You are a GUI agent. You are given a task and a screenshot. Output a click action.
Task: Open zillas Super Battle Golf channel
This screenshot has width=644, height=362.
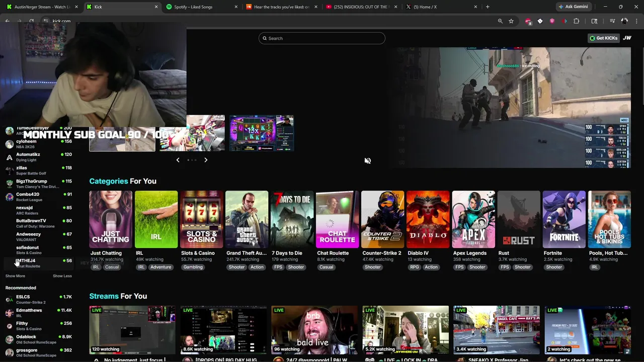click(39, 170)
